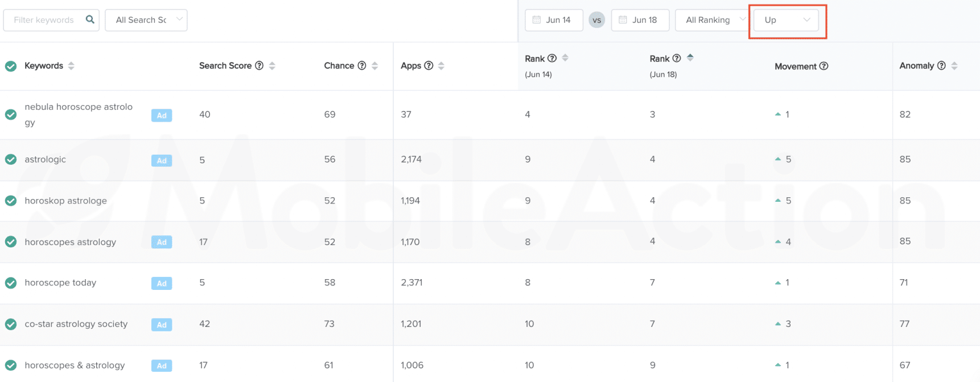
Task: Click Chance value 69
Action: (330, 114)
